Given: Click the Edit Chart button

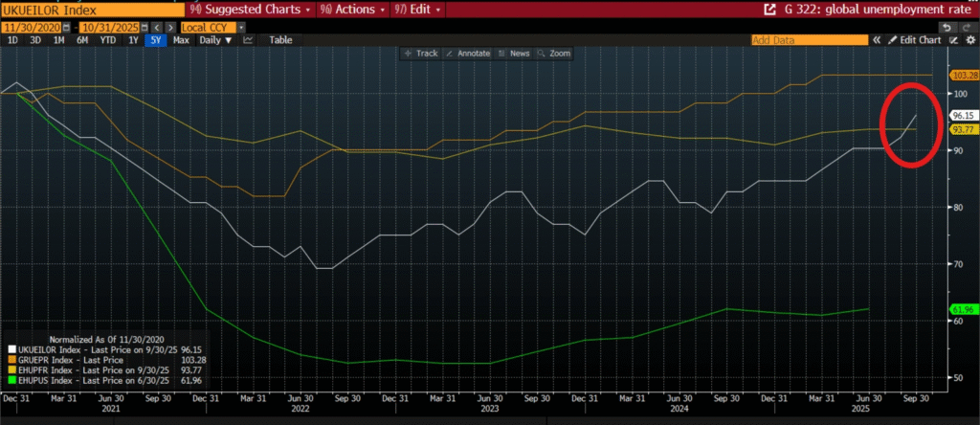Looking at the screenshot, I should [x=918, y=40].
